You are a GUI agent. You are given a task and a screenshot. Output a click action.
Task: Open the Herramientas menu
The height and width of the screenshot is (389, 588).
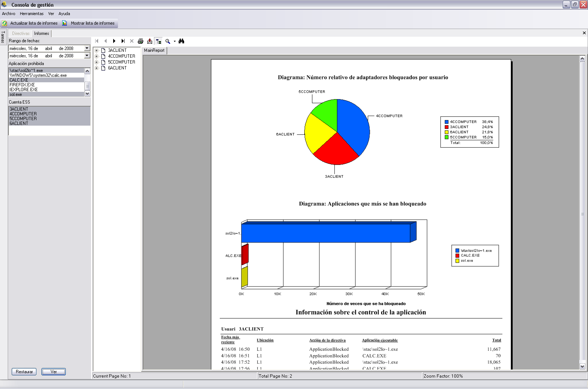coord(32,14)
